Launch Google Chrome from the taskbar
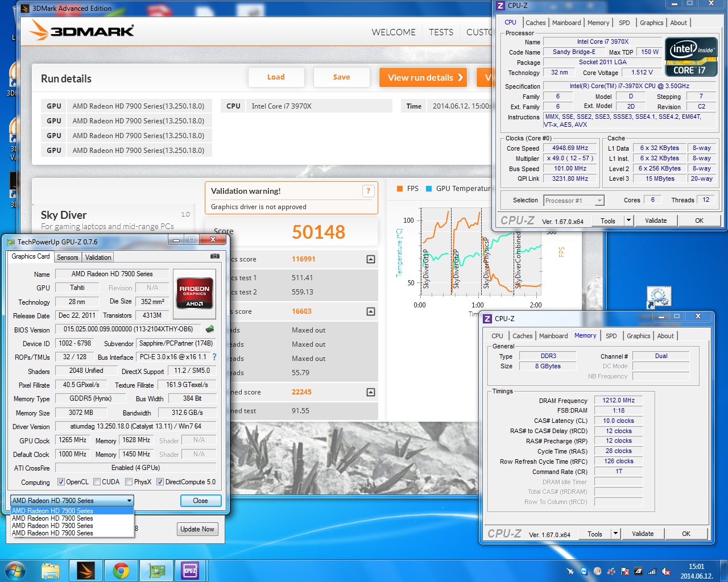 [121, 570]
